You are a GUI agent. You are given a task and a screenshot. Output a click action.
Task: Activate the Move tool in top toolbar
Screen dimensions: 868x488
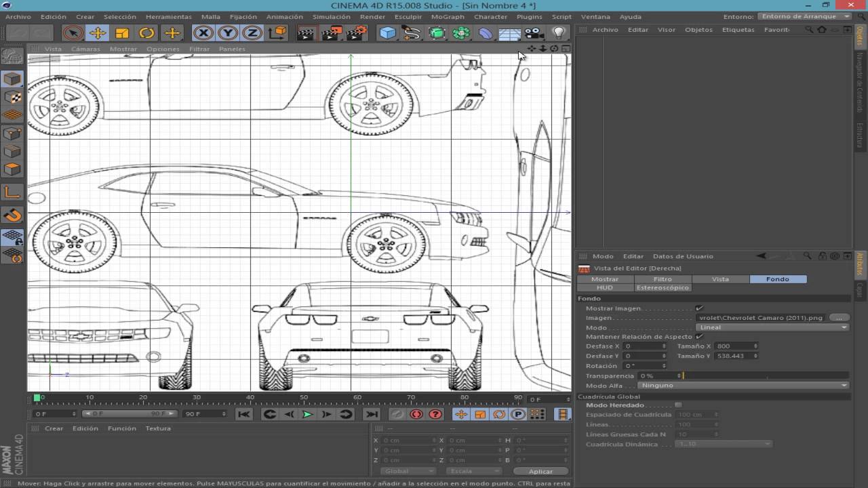point(97,33)
